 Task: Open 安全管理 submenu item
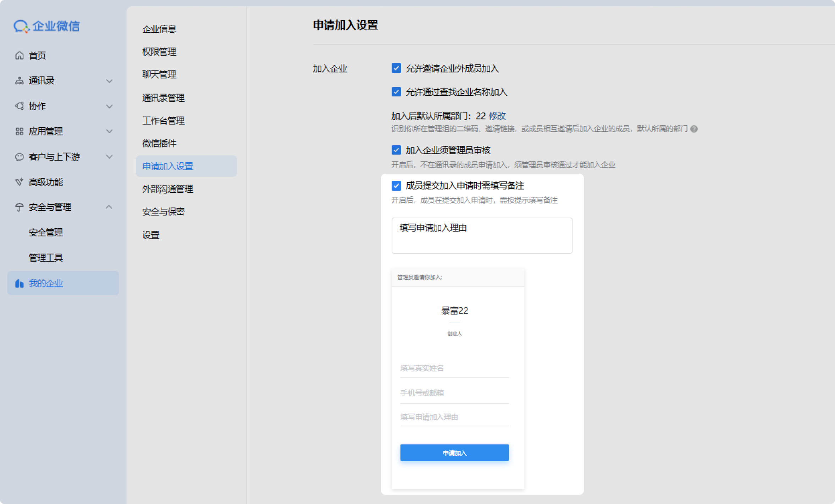46,233
